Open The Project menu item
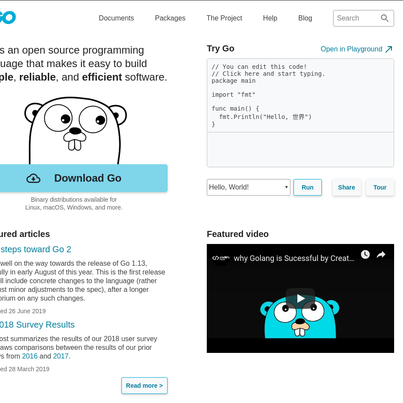 pos(224,18)
